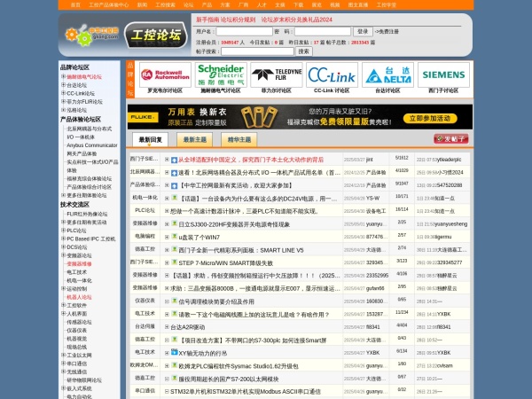Screen dimensions: 532x399
Task: Open the Siemens forum logo
Action: point(444,75)
